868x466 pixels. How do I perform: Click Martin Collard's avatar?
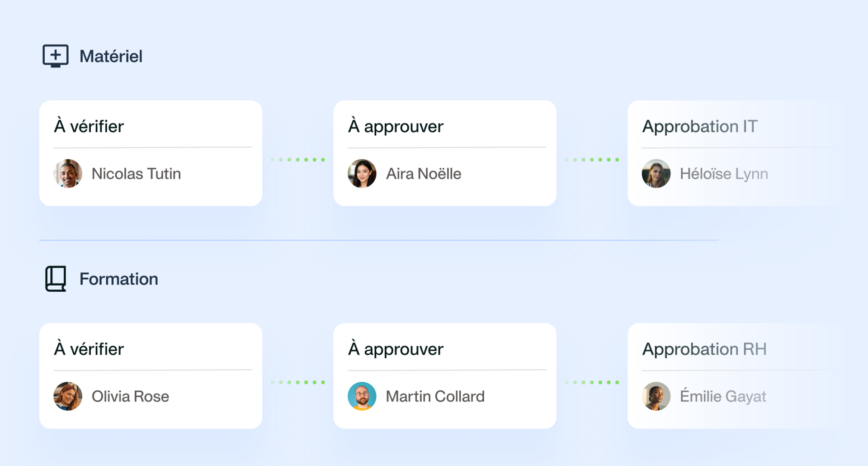(x=362, y=396)
